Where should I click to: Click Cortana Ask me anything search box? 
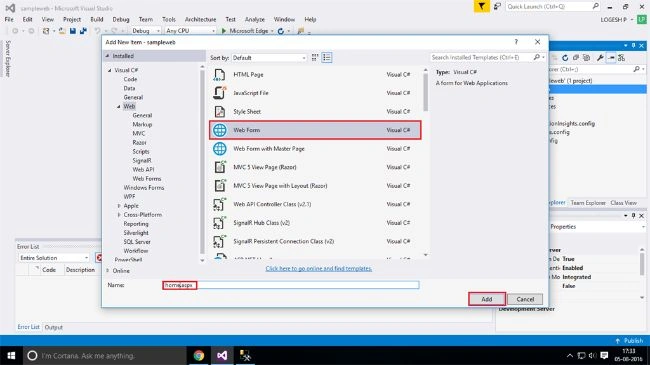[104, 355]
